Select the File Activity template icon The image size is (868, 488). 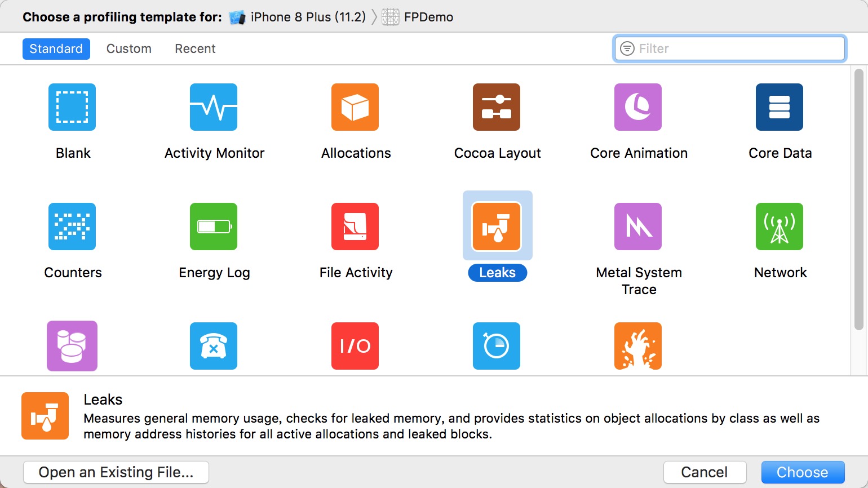(355, 227)
